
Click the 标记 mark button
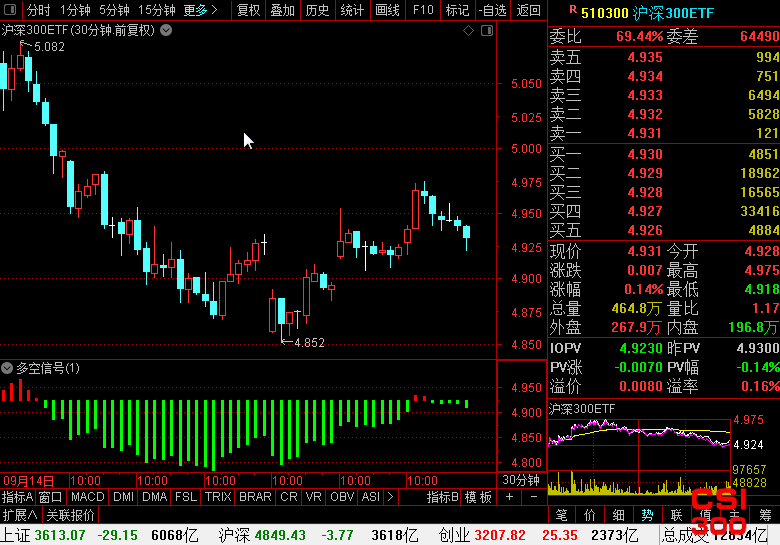click(458, 10)
